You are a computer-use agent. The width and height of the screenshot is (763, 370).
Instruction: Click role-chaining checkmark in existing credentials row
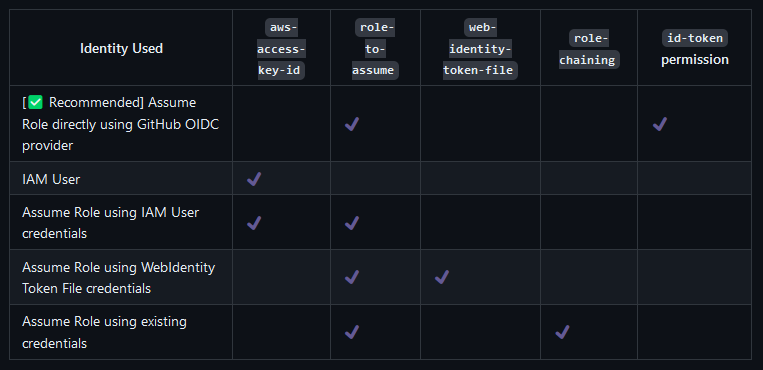click(x=563, y=332)
